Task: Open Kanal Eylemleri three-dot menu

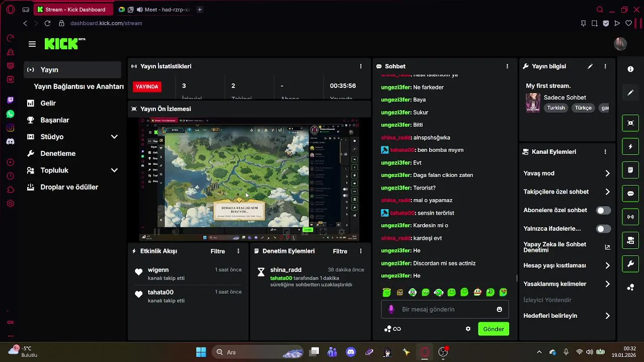Action: (605, 152)
